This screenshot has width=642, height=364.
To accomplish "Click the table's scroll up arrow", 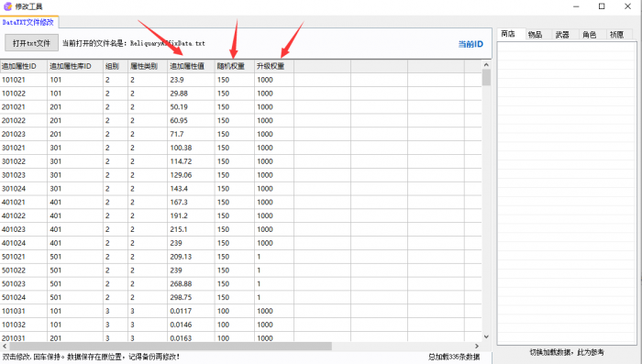I will [x=486, y=65].
